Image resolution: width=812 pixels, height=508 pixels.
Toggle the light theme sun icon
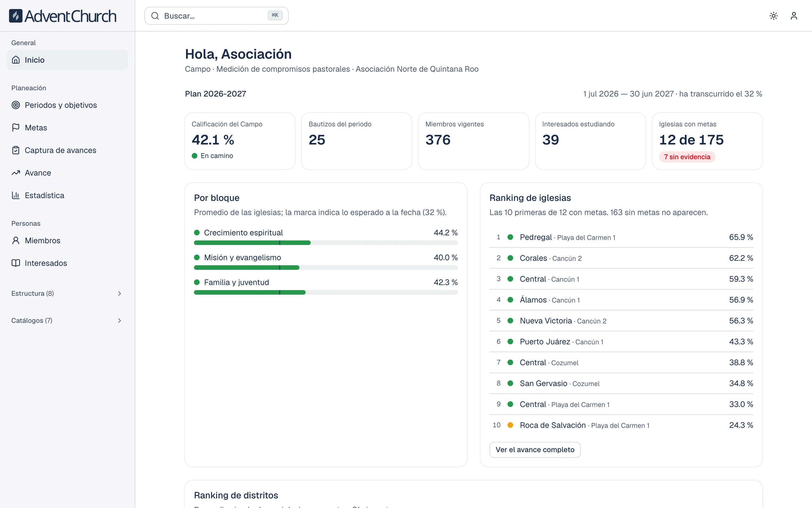click(x=773, y=16)
